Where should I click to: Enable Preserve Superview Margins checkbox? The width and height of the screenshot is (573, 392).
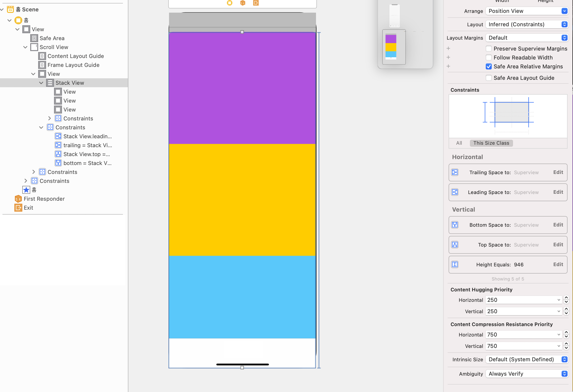point(489,49)
